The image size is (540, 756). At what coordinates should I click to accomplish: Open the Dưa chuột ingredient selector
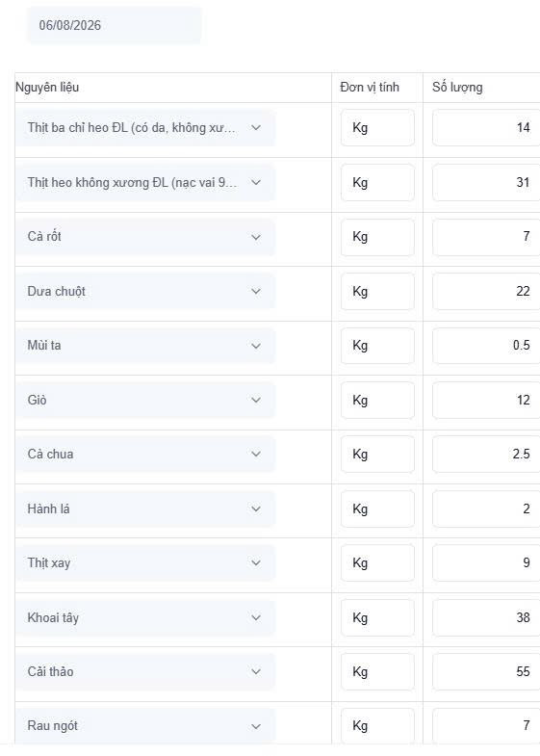145,291
